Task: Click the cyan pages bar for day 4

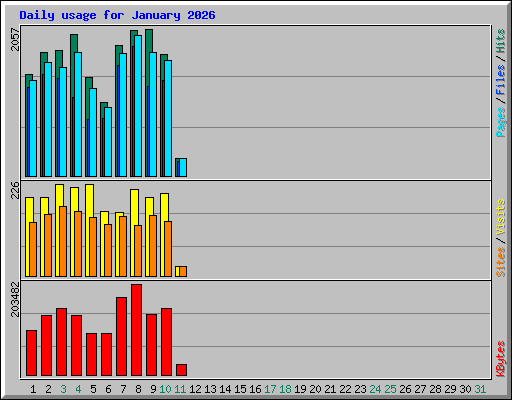Action: 78,114
